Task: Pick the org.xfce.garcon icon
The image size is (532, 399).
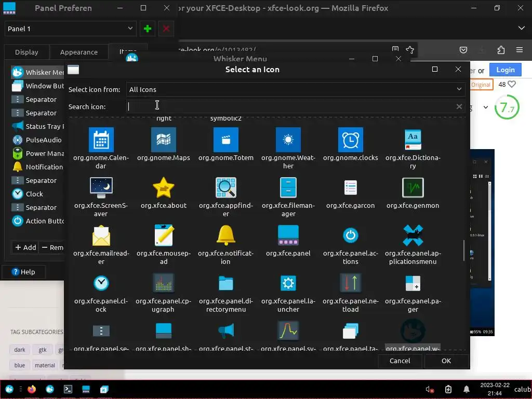Action: (351, 188)
